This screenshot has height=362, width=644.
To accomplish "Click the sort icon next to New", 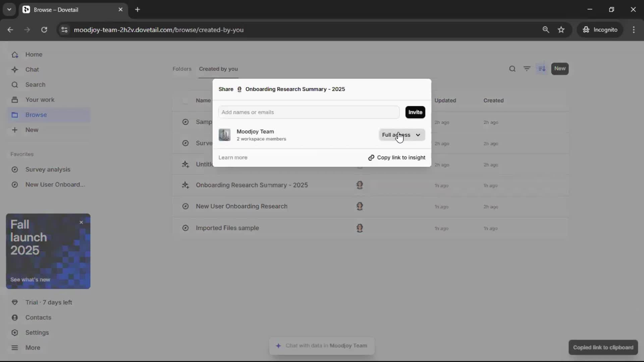I will click(542, 69).
